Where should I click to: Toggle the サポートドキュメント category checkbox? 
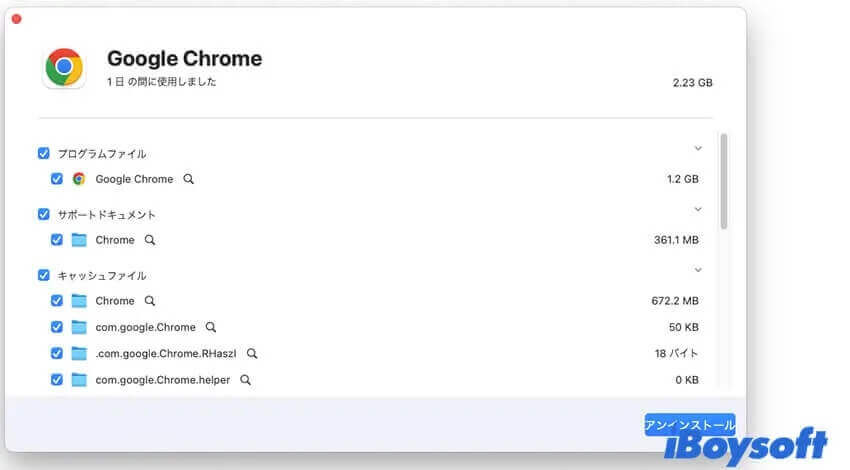click(x=44, y=214)
